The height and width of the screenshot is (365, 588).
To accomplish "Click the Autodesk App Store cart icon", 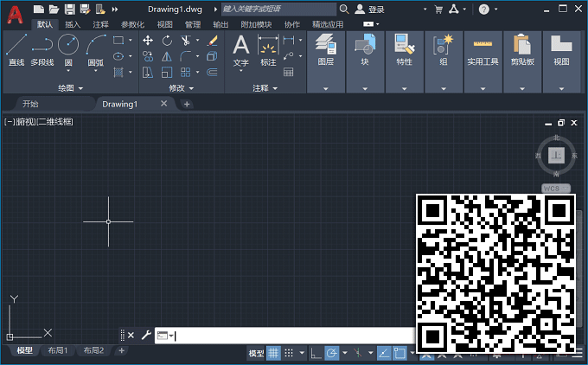I will point(438,10).
